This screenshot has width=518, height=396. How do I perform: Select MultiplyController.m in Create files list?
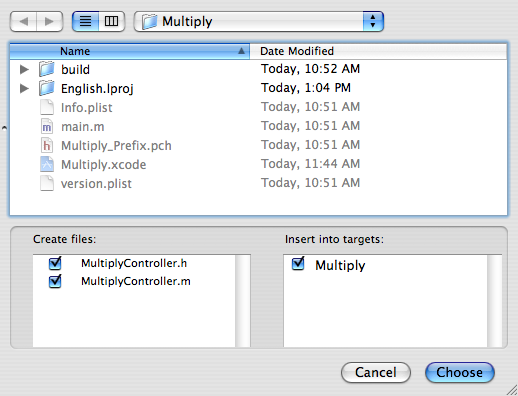[136, 281]
